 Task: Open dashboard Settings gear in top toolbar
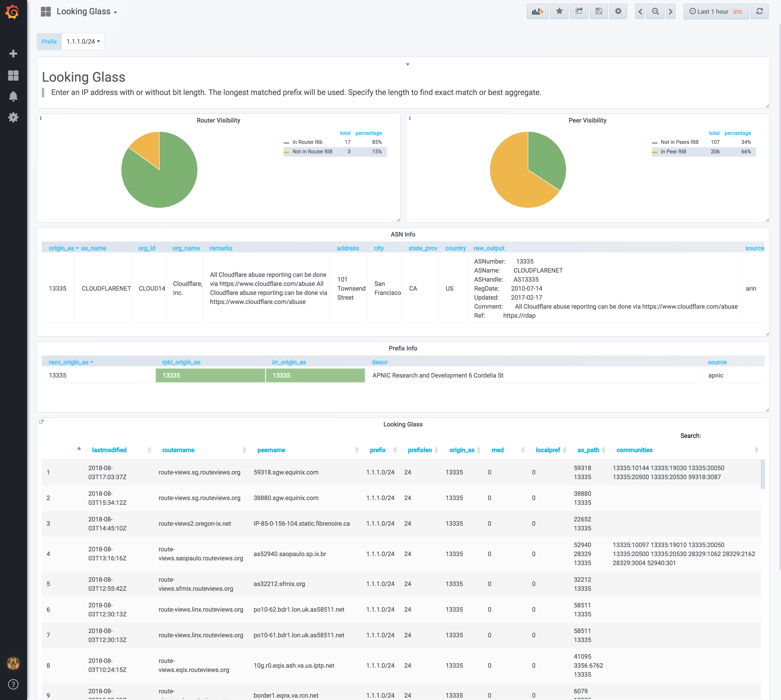pyautogui.click(x=618, y=12)
